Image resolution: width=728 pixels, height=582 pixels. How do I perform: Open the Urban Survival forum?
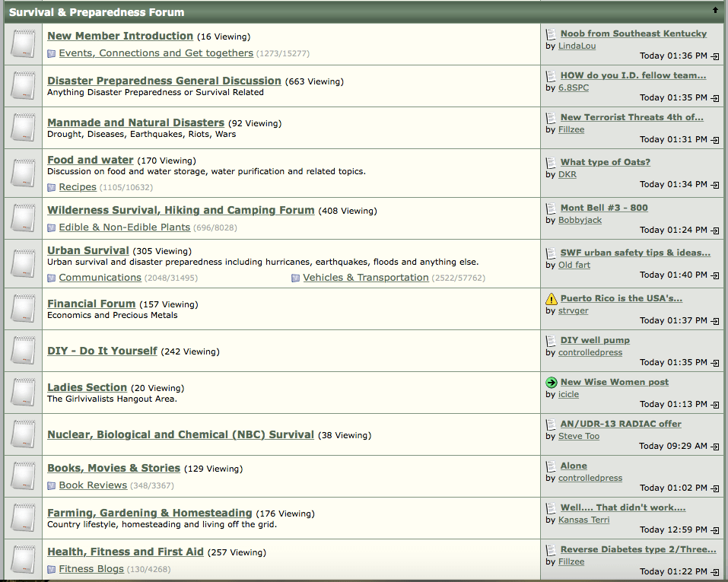pyautogui.click(x=88, y=250)
